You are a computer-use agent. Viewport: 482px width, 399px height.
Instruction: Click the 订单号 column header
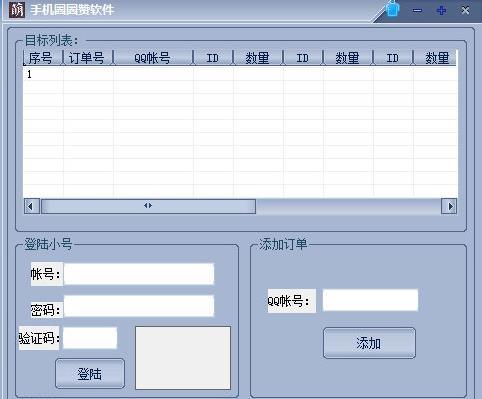[x=88, y=58]
